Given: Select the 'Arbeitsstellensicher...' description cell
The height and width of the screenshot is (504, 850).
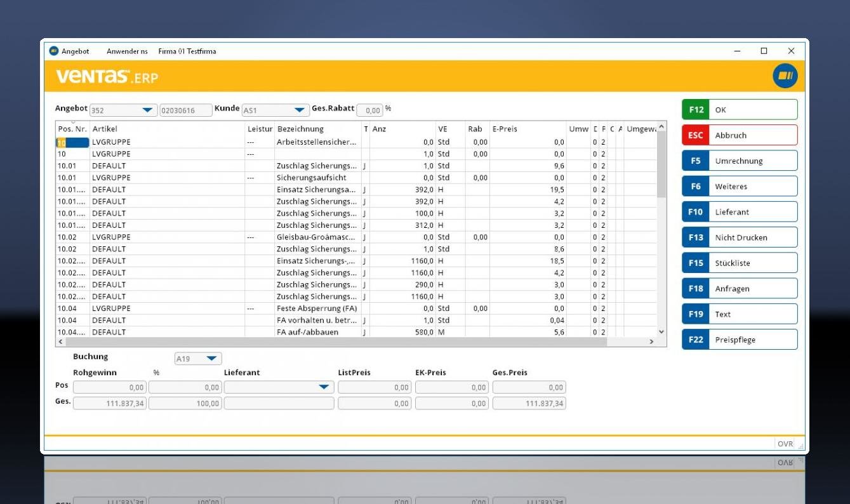Looking at the screenshot, I should [318, 142].
